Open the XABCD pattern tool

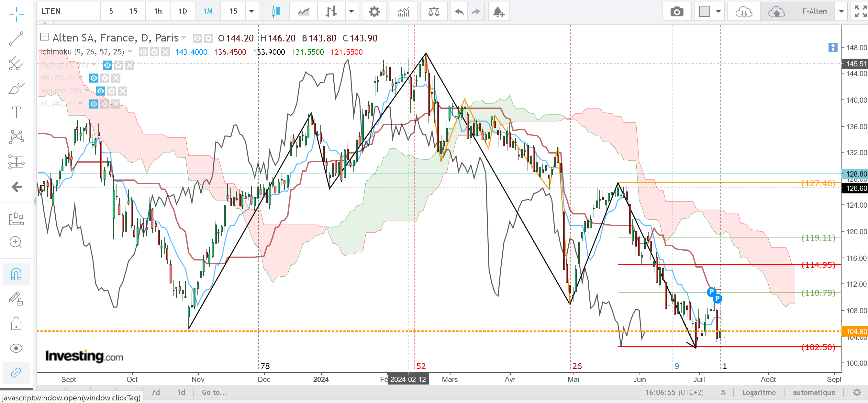16,137
